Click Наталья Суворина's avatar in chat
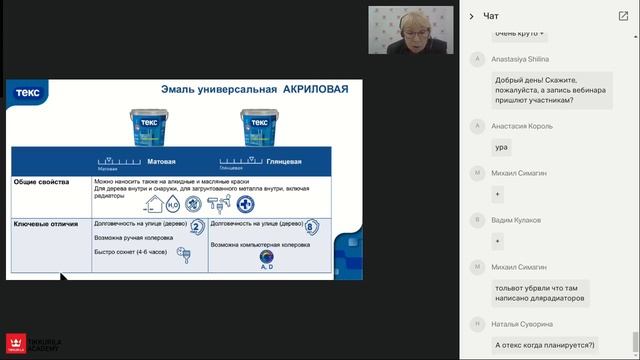Screen dimensions: 640x360 (478, 324)
